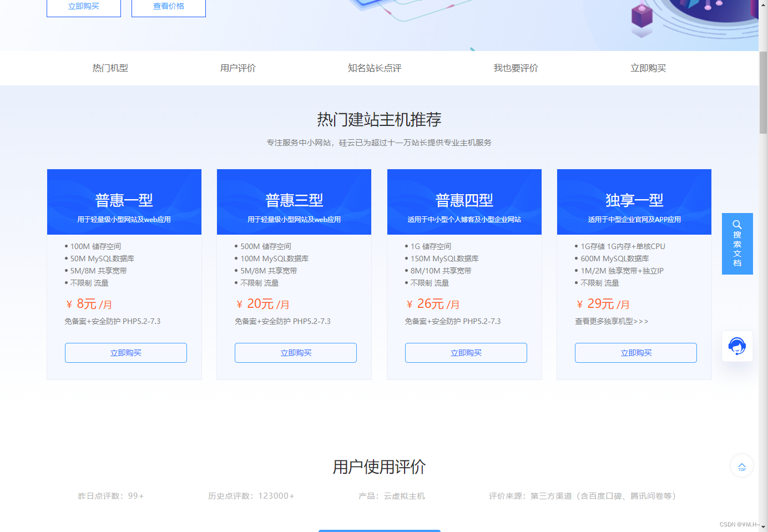This screenshot has height=532, width=768.
Task: Click the 26元/月 price text
Action: pyautogui.click(x=433, y=304)
